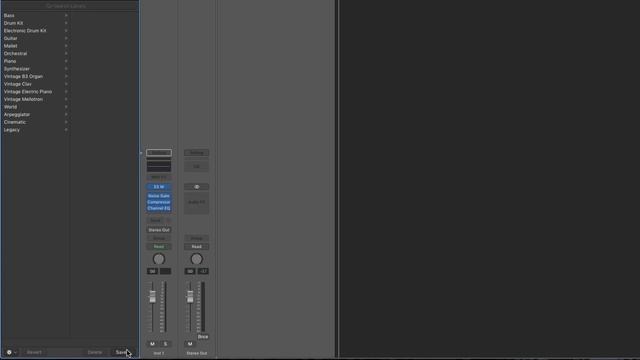This screenshot has width=640, height=360.
Task: Open the ES M instrument slot
Action: click(x=159, y=187)
